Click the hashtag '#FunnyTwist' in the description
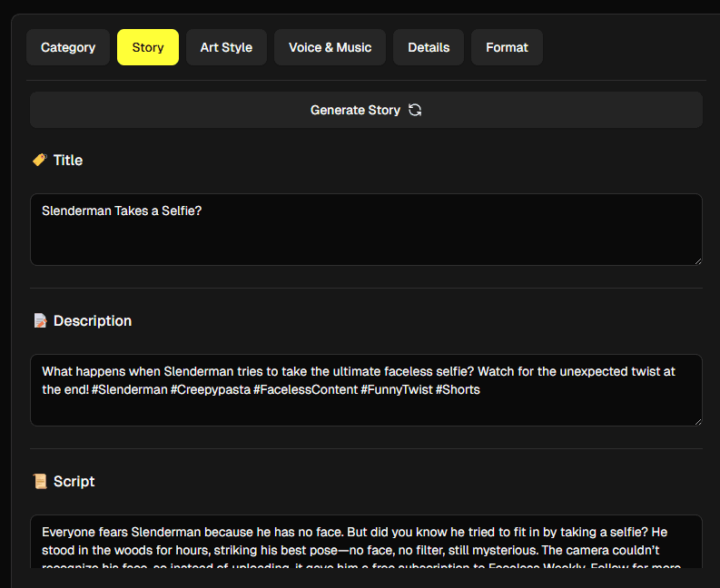The width and height of the screenshot is (720, 588). [397, 389]
